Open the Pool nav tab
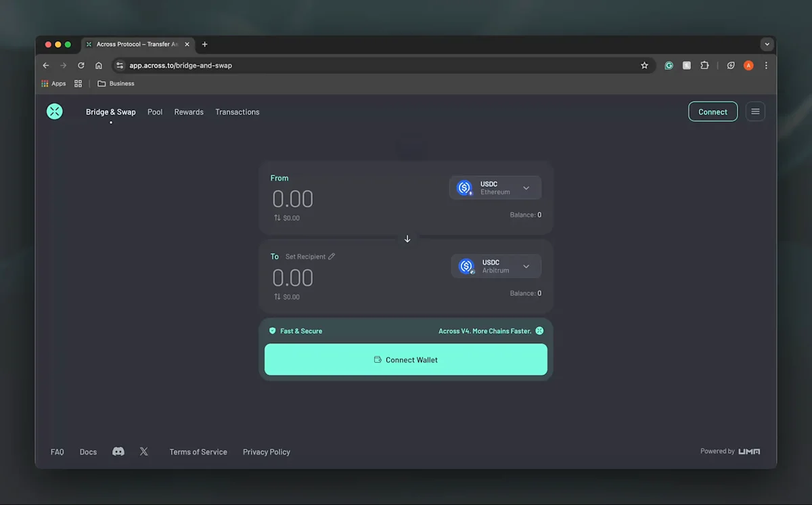 (x=155, y=112)
